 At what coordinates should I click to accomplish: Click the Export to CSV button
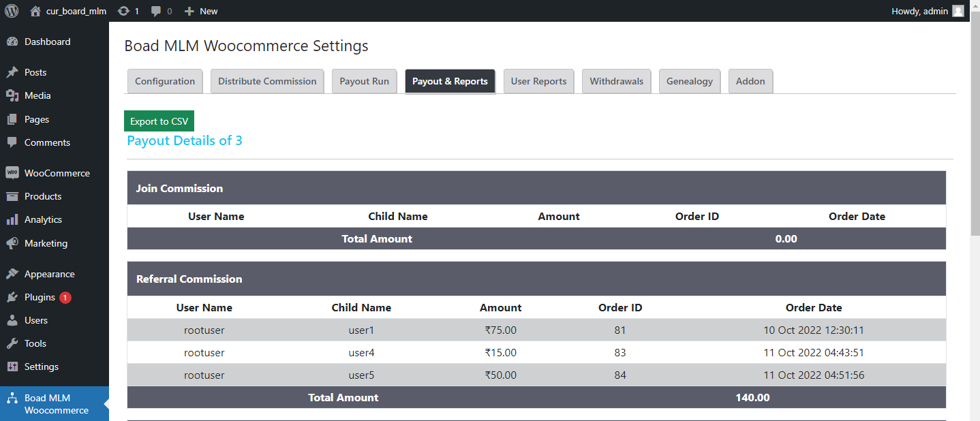[x=159, y=121]
